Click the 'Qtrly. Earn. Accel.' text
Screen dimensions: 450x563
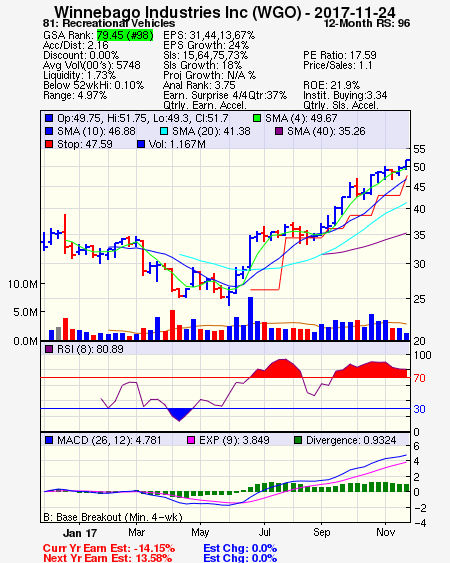click(x=205, y=105)
